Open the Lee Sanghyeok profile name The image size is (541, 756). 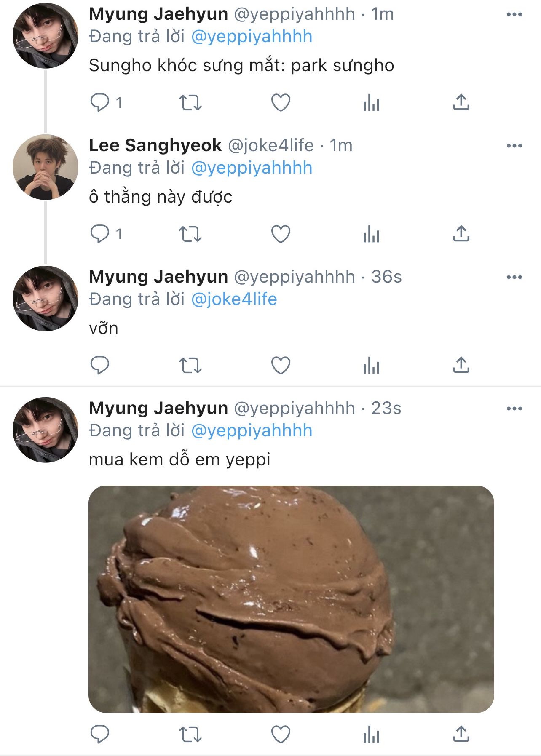point(155,145)
